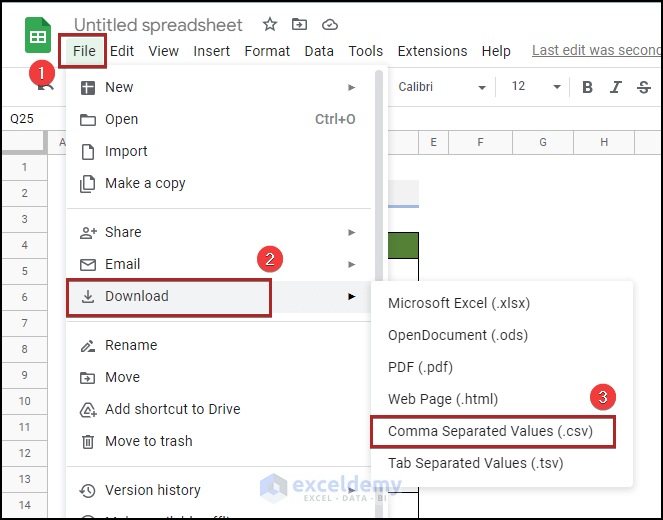This screenshot has height=520, width=663.
Task: Toggle bold formatting
Action: point(587,87)
